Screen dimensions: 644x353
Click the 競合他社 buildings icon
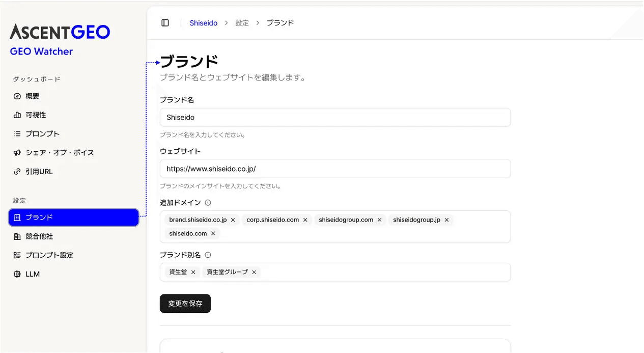pyautogui.click(x=17, y=236)
